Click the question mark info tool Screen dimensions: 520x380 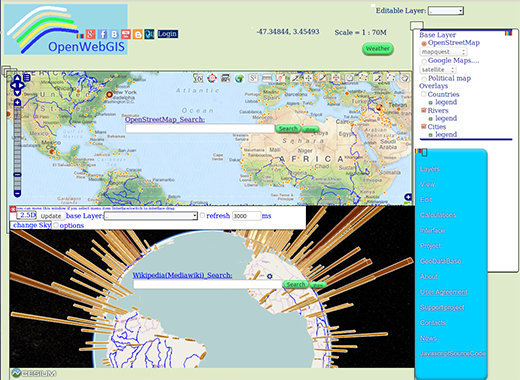point(281,78)
